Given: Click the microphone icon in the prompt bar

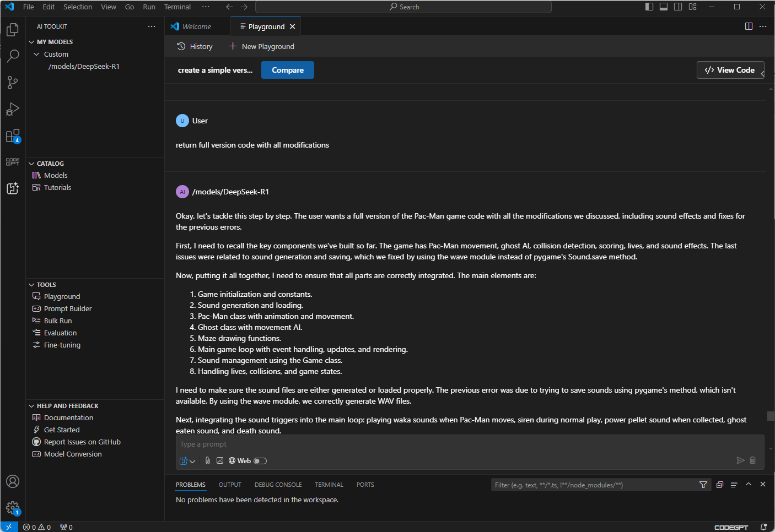Looking at the screenshot, I should click(207, 460).
